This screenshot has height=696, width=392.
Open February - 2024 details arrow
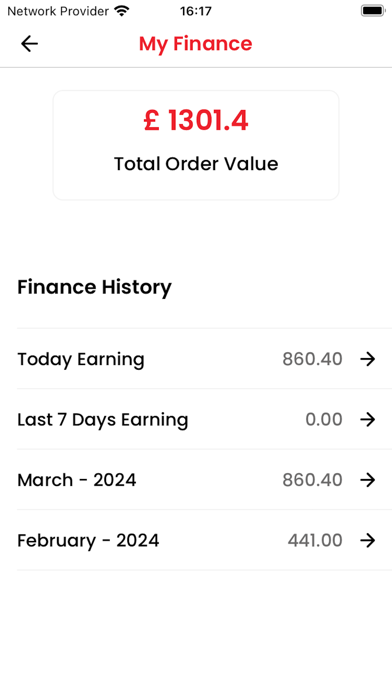tap(368, 540)
